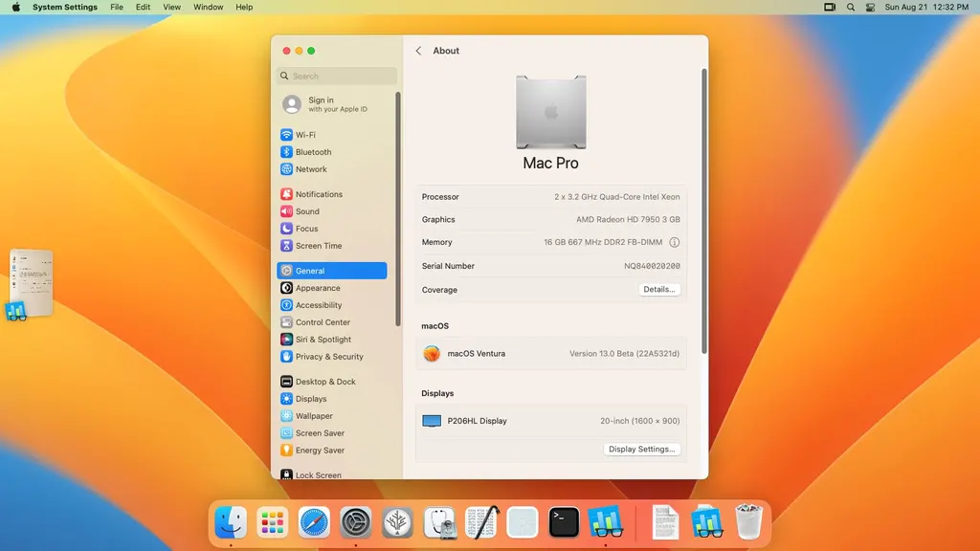Screen dimensions: 980x551
Task: Open Wallpaper settings
Action: [332, 416]
